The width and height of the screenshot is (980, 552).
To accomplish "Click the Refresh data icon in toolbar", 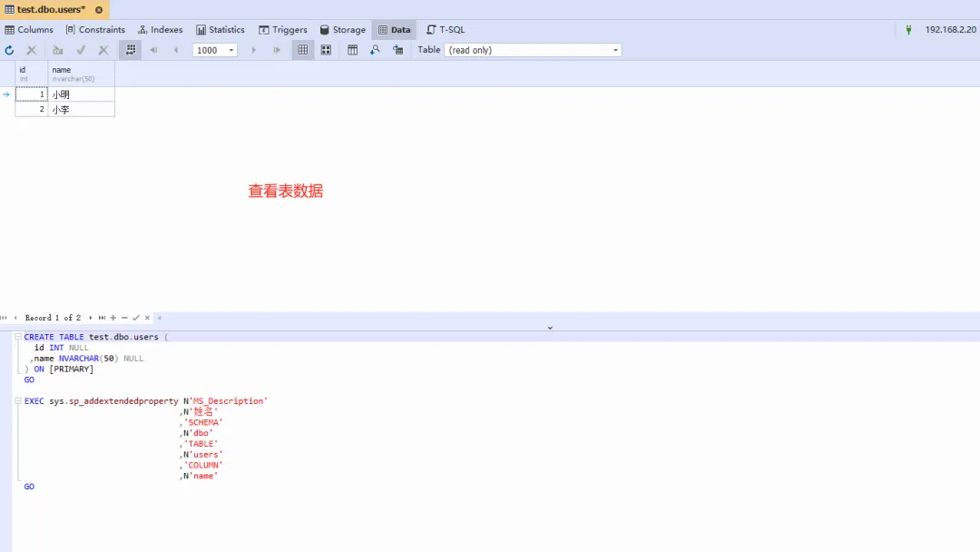I will click(x=10, y=50).
